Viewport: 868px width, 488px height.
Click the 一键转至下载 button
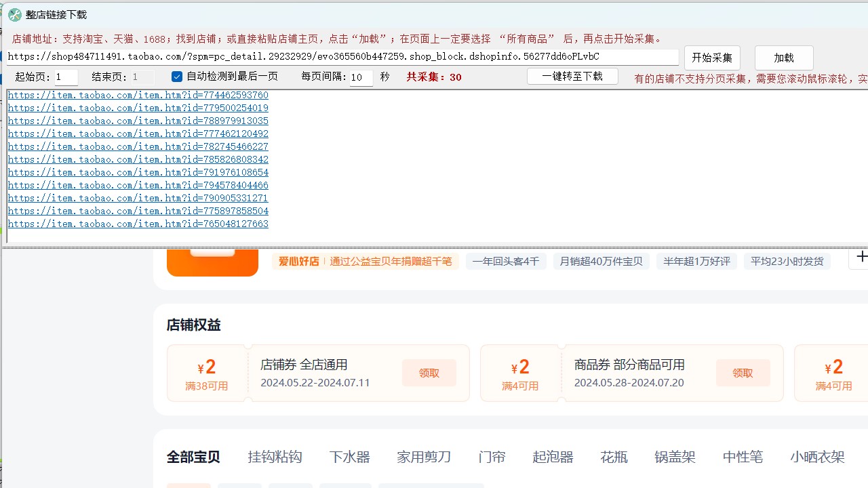pos(572,76)
